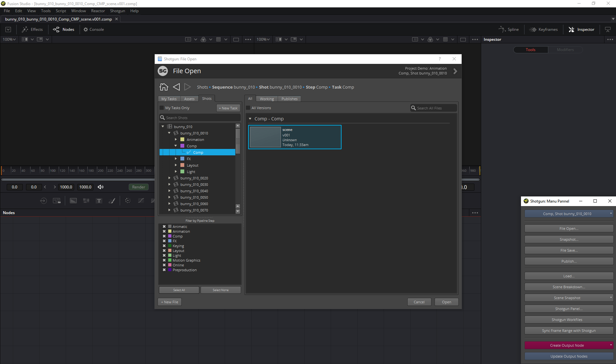Open the Reactor menu
Image resolution: width=616 pixels, height=364 pixels.
click(98, 11)
